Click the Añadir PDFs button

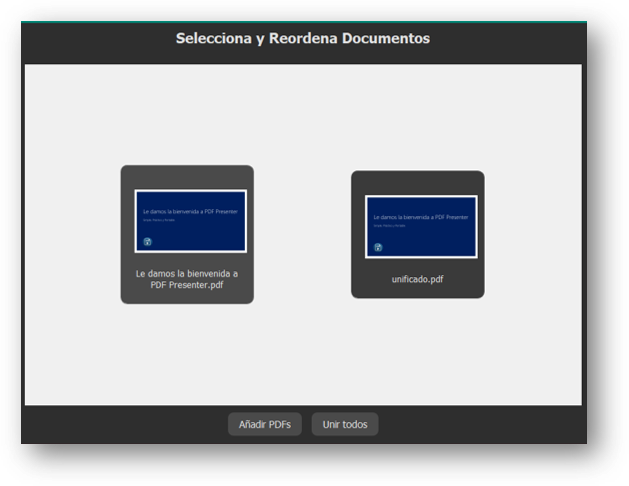click(265, 424)
